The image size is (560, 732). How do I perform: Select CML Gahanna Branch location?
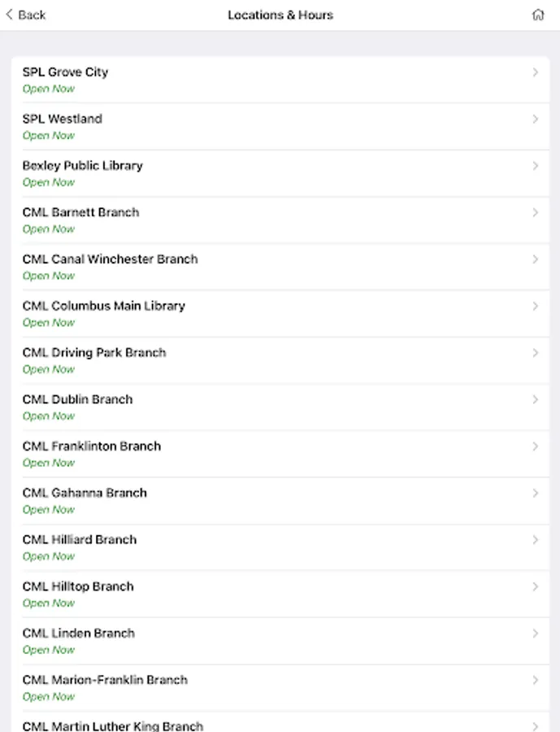click(280, 501)
